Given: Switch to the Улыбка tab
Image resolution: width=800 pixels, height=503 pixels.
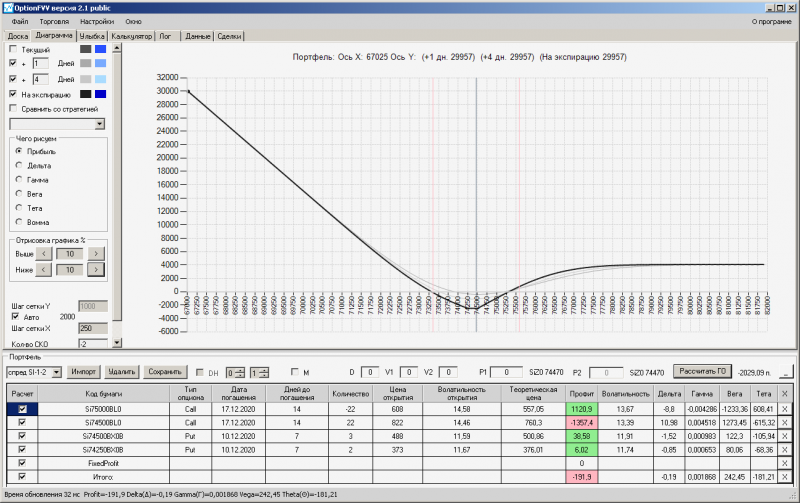Looking at the screenshot, I should tap(92, 36).
